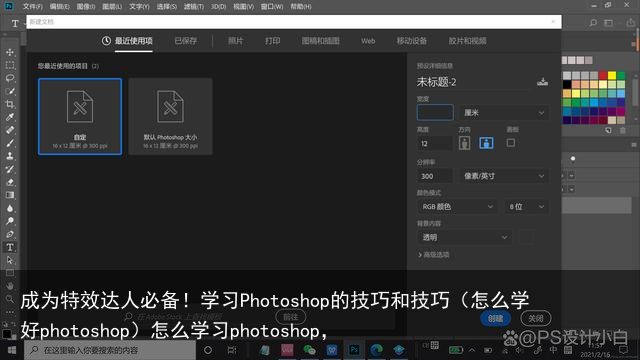
Task: Select the Rectangular Marquee tool
Action: click(x=10, y=65)
